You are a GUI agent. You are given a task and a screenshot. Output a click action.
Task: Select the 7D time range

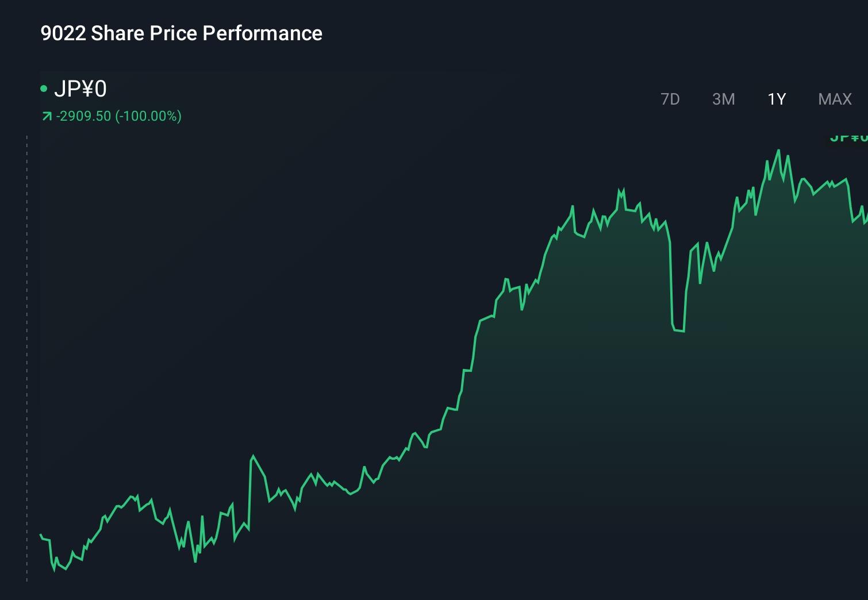coord(670,99)
